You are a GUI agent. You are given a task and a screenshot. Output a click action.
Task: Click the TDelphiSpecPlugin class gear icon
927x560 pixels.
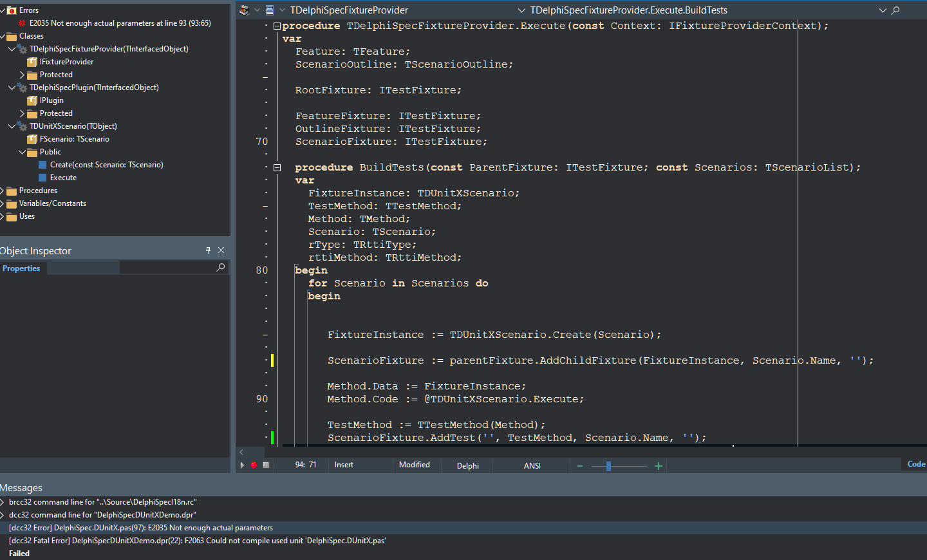click(22, 88)
